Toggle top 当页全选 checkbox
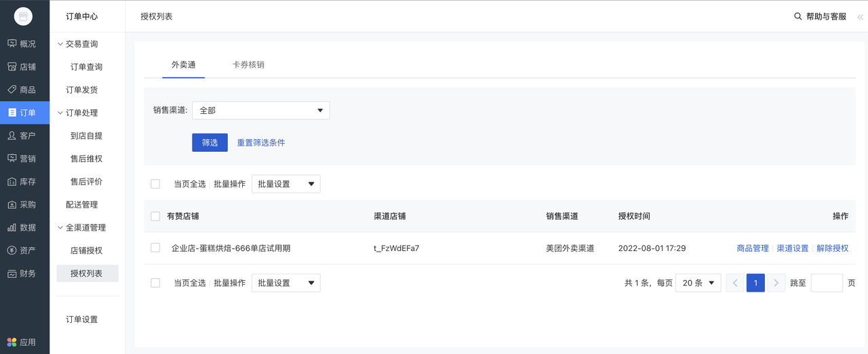 coord(155,184)
